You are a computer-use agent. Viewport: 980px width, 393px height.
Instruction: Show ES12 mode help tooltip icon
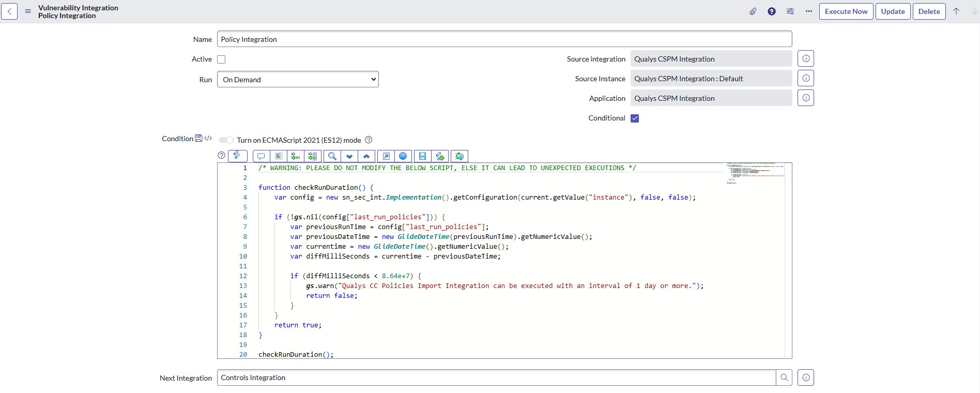[369, 140]
